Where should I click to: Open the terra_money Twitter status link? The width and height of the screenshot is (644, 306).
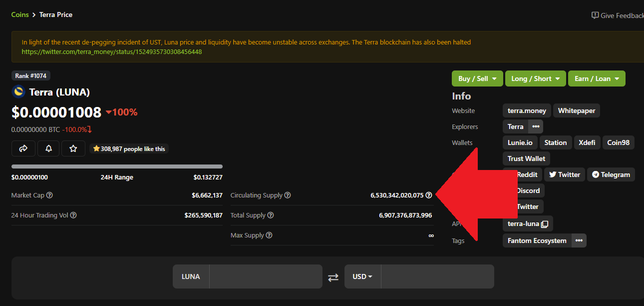(x=112, y=51)
